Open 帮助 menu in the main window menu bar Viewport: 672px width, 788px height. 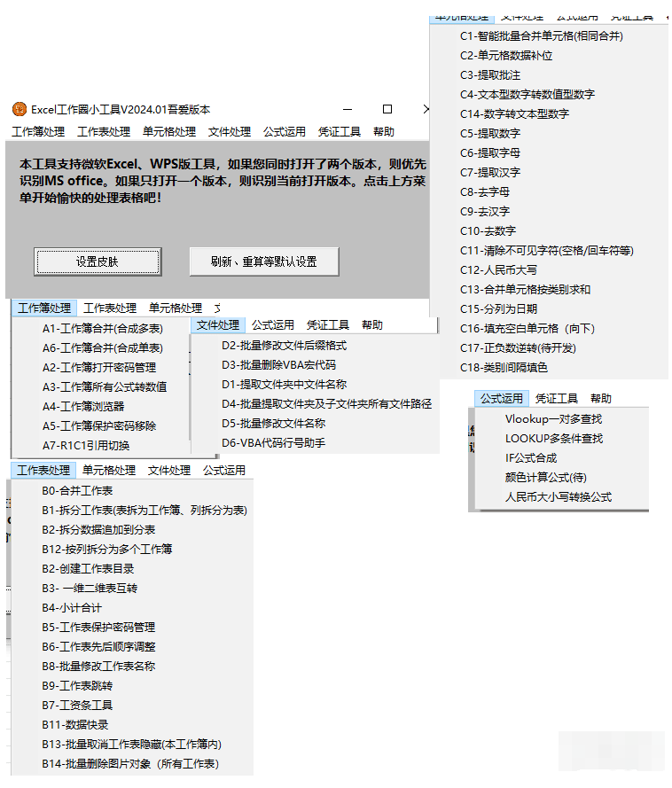point(384,132)
